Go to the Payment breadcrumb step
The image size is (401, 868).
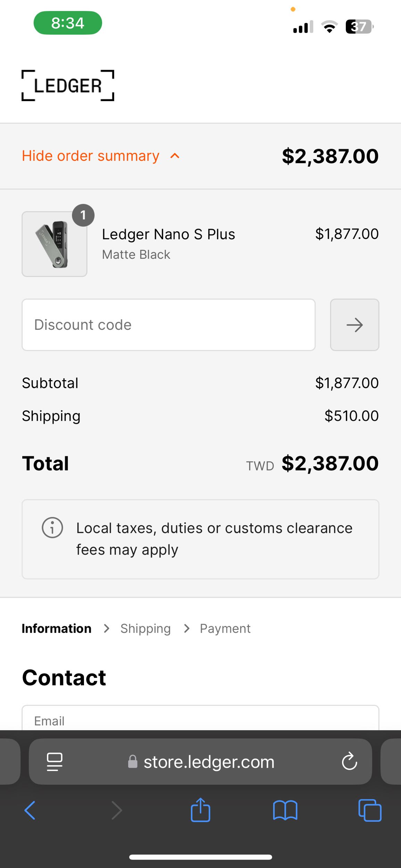[225, 628]
